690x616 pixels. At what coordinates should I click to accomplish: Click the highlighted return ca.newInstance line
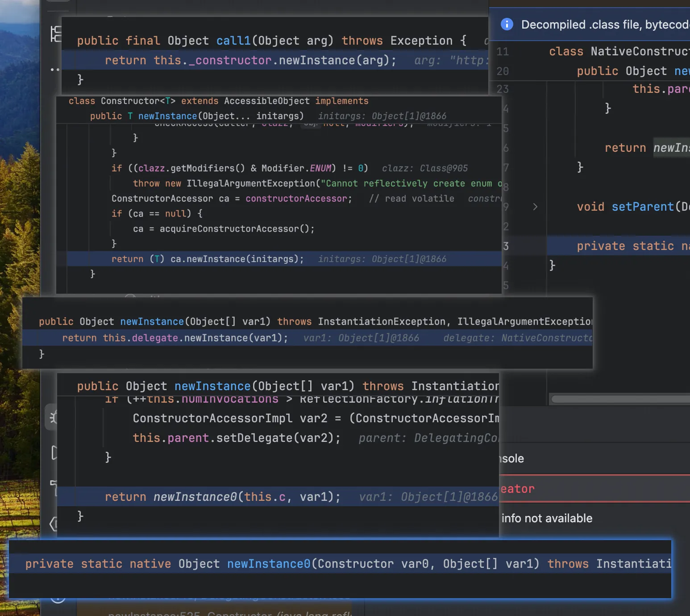pos(208,259)
